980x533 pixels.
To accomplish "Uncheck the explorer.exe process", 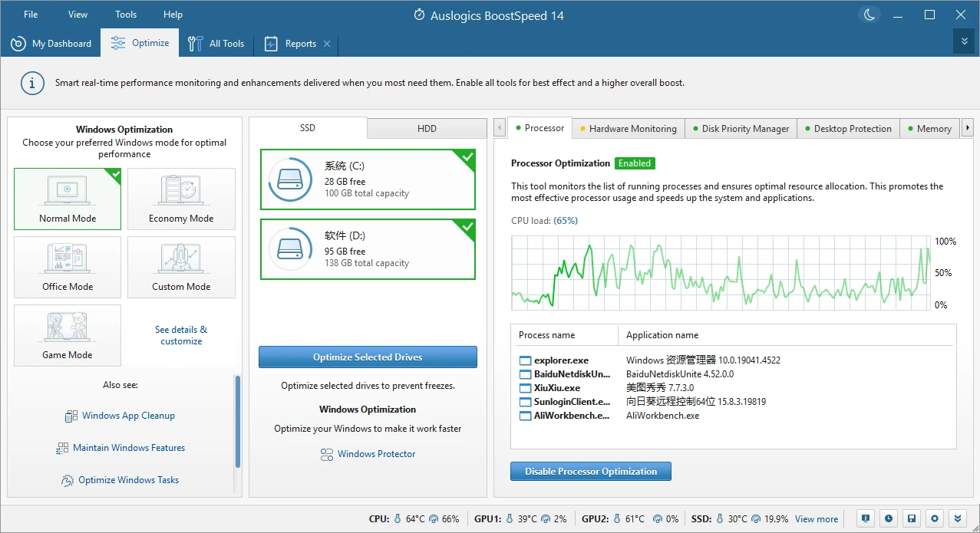I will [x=524, y=360].
